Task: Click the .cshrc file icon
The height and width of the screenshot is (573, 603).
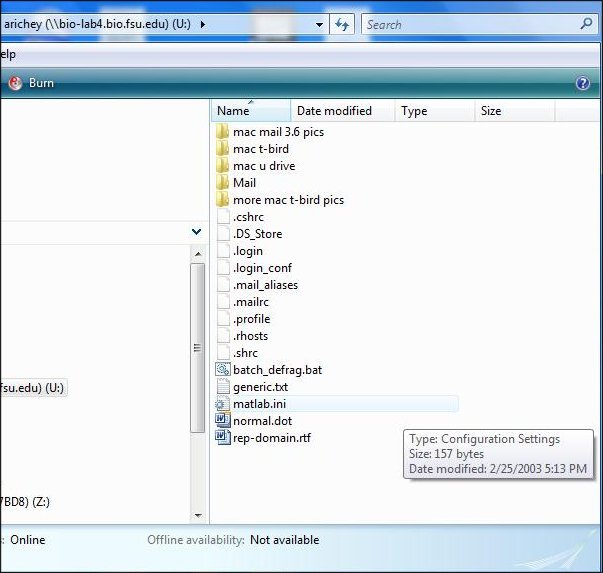Action: tap(223, 217)
